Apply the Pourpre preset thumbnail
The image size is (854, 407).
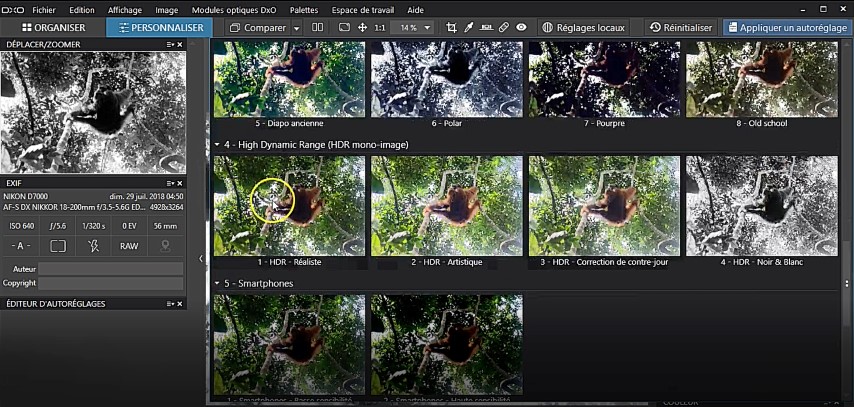click(x=605, y=79)
